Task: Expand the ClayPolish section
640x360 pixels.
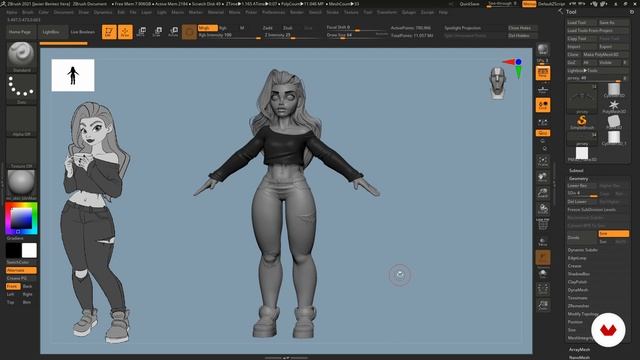Action: tap(577, 282)
